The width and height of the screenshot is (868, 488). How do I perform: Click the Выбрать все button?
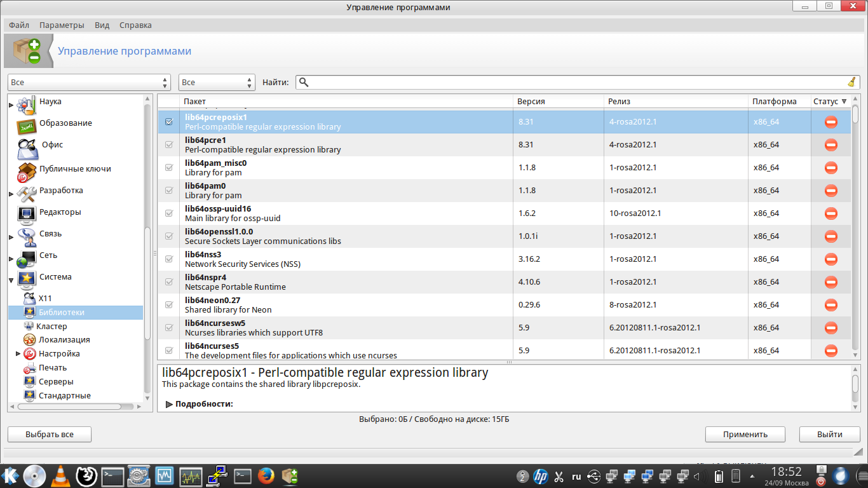click(50, 435)
